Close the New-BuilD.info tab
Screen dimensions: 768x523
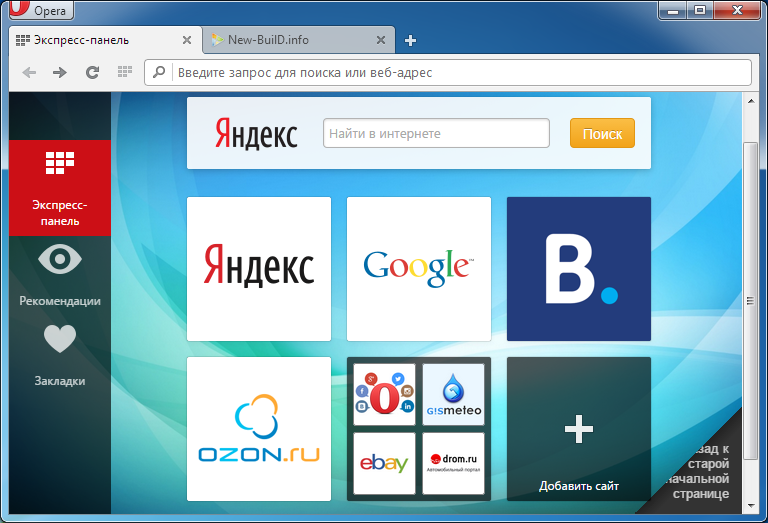(381, 40)
